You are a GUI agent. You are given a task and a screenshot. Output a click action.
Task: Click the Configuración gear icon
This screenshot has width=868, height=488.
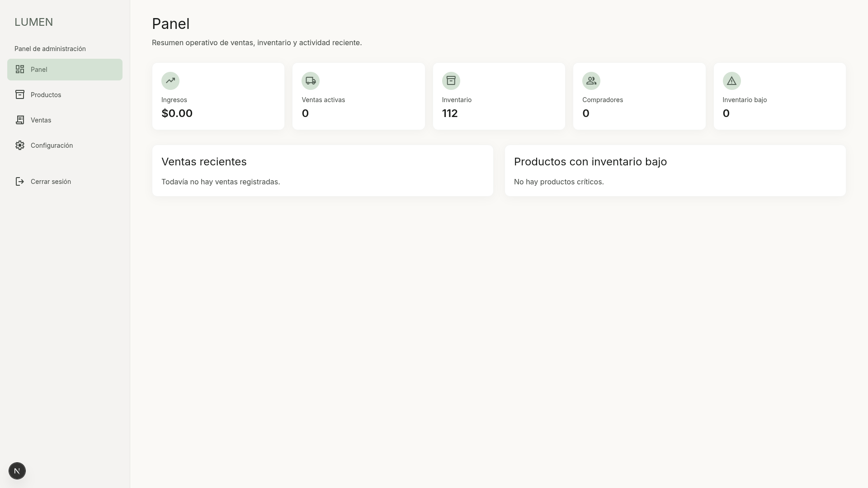pyautogui.click(x=20, y=145)
